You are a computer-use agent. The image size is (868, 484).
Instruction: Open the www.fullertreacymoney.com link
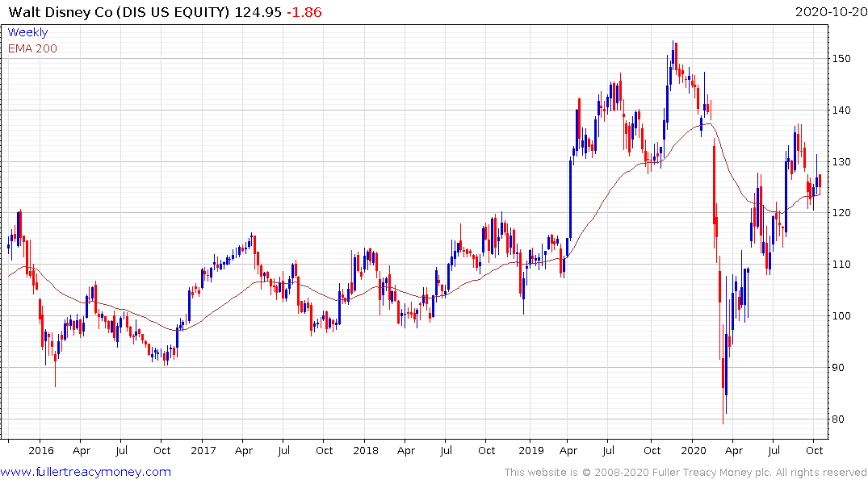(86, 472)
